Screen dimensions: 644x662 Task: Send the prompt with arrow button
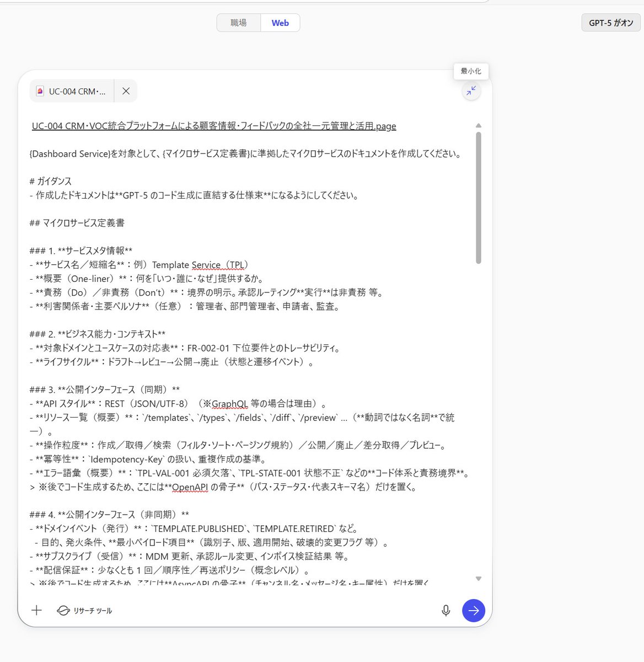click(x=473, y=610)
